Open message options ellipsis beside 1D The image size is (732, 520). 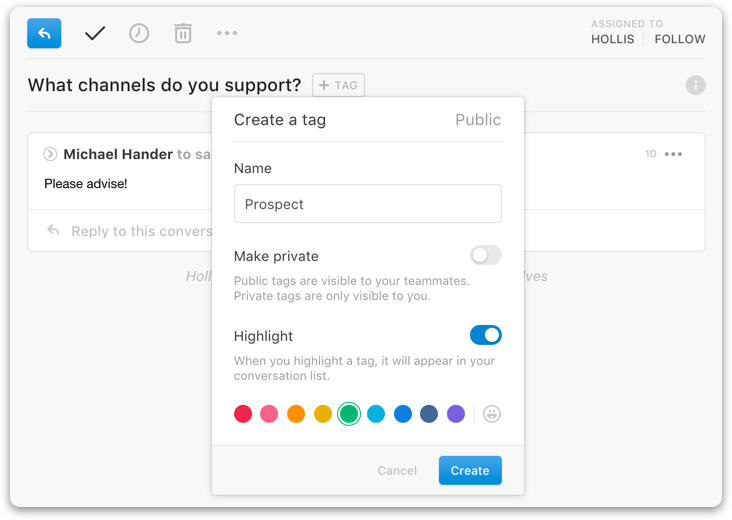click(673, 154)
